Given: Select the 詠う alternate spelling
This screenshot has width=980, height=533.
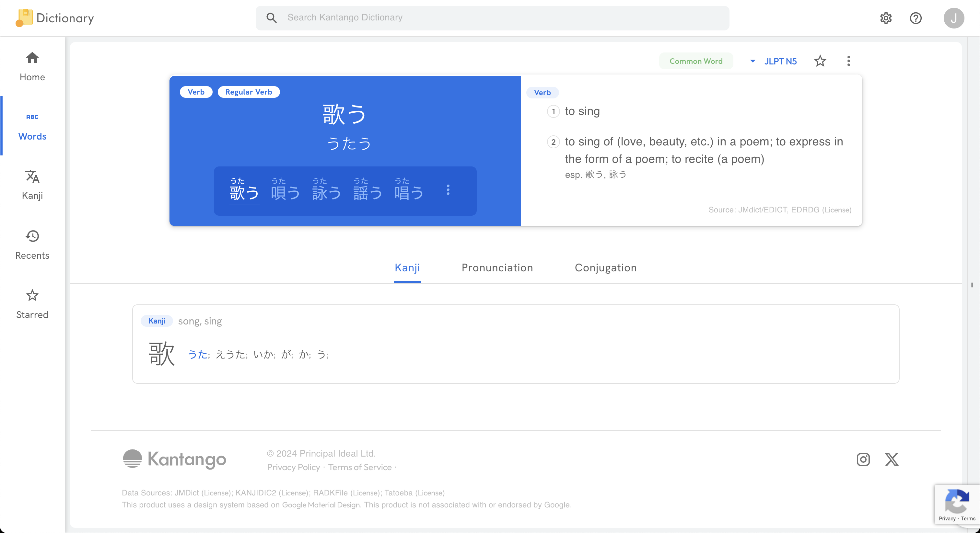Looking at the screenshot, I should point(326,190).
